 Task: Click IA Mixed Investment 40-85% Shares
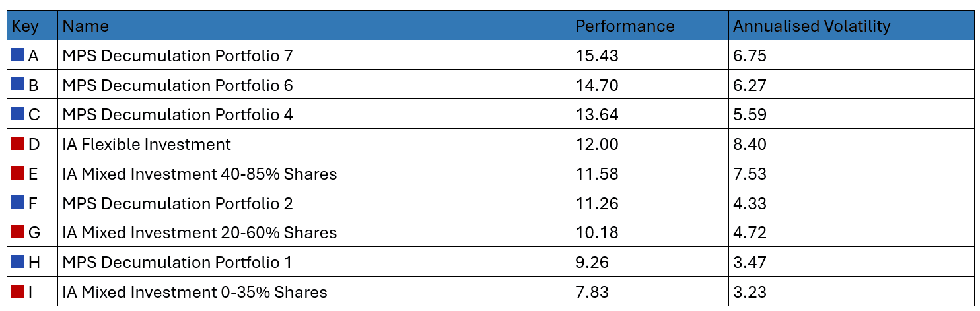pos(199,174)
